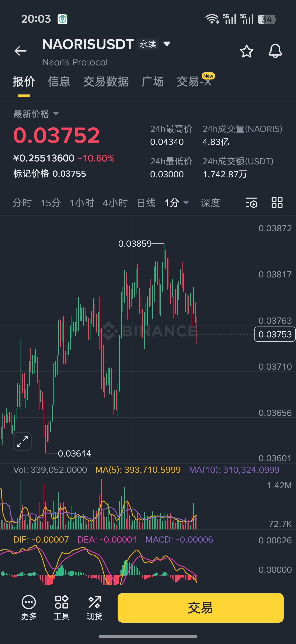Open the 交易数据 tab

[106, 82]
